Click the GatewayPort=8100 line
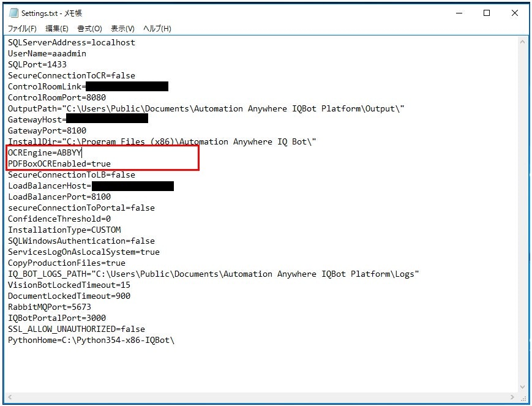532x406 pixels. [x=47, y=130]
